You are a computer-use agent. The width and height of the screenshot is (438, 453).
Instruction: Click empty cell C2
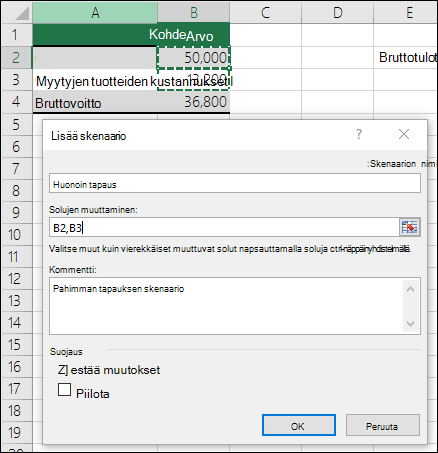[x=266, y=58]
